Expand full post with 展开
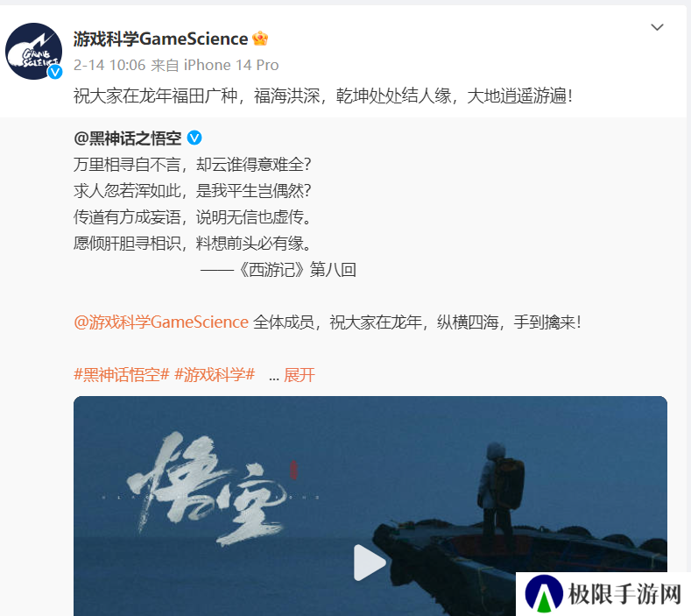Screen dimensions: 691x616 (x=300, y=375)
